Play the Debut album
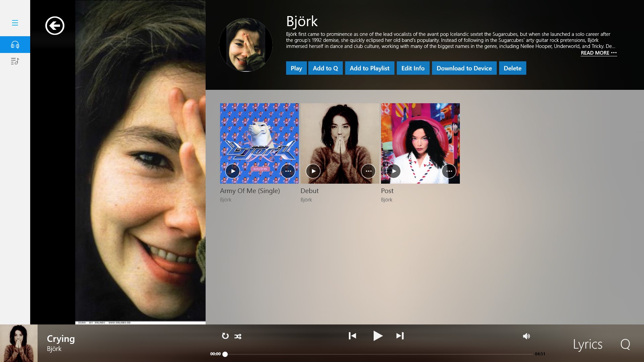This screenshot has height=362, width=644. click(x=313, y=171)
